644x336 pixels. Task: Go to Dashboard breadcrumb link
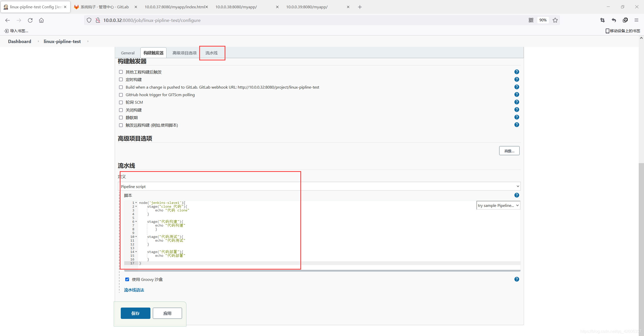coord(20,41)
